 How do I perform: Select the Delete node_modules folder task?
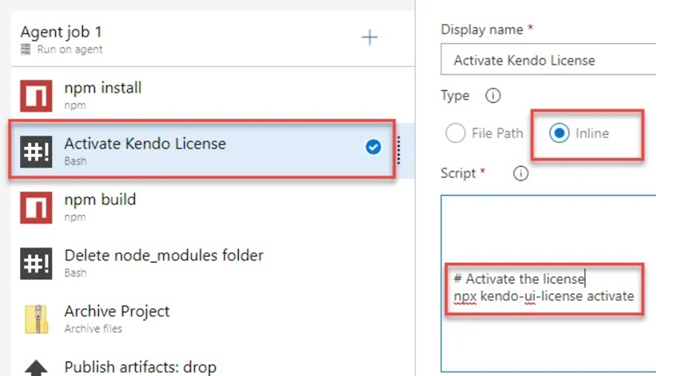(x=213, y=263)
